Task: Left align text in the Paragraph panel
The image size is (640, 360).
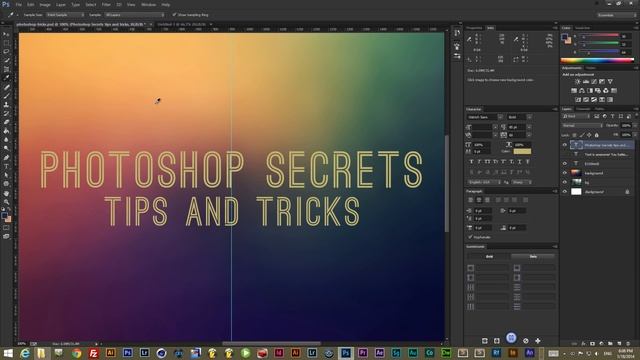Action: point(471,200)
